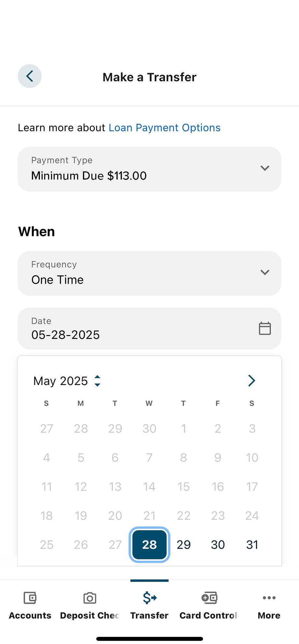The image size is (299, 644).
Task: Tap the Date field value 05-28-2025
Action: point(65,335)
